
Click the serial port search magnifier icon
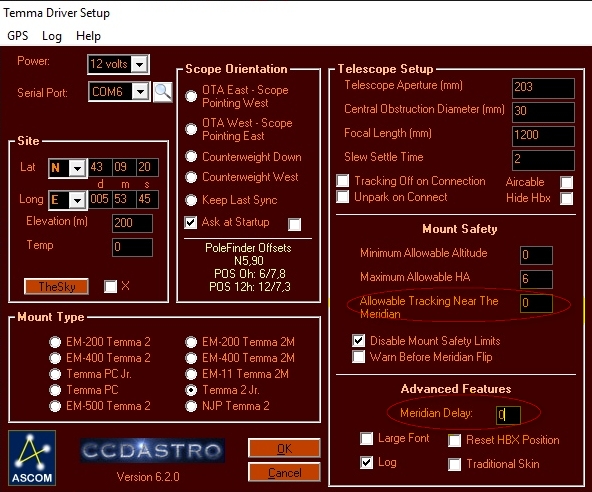pyautogui.click(x=163, y=92)
